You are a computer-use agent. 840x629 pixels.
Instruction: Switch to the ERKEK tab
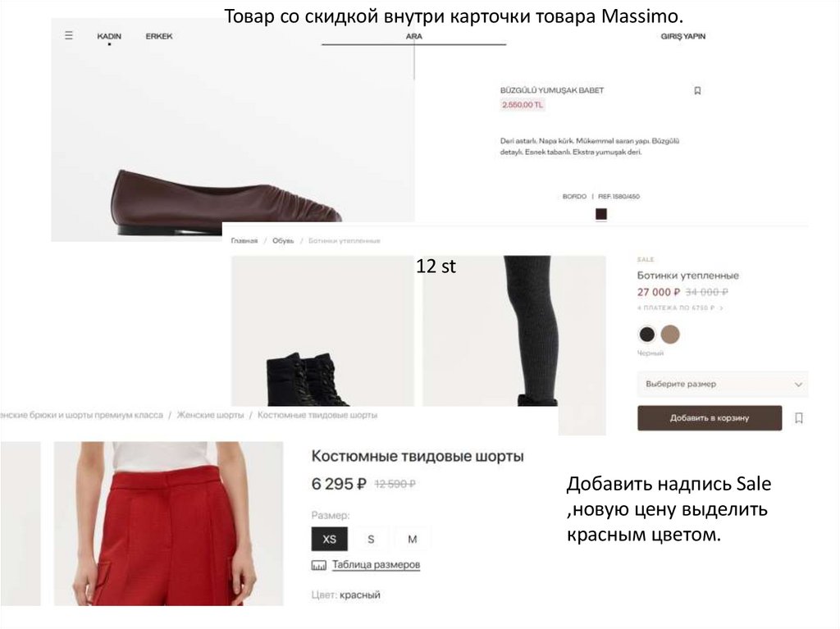pos(159,36)
